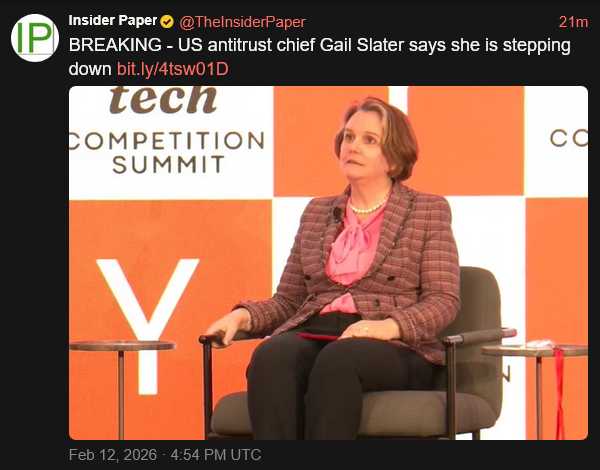This screenshot has height=470, width=600.
Task: Open the @TheInsiderPaper handle link
Action: (x=242, y=22)
